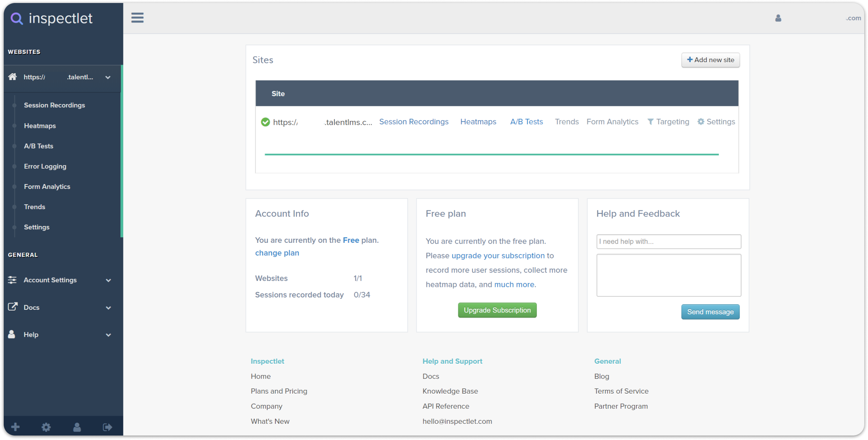Click the green verified checkmark for the site
The image size is (868, 440).
click(x=265, y=122)
